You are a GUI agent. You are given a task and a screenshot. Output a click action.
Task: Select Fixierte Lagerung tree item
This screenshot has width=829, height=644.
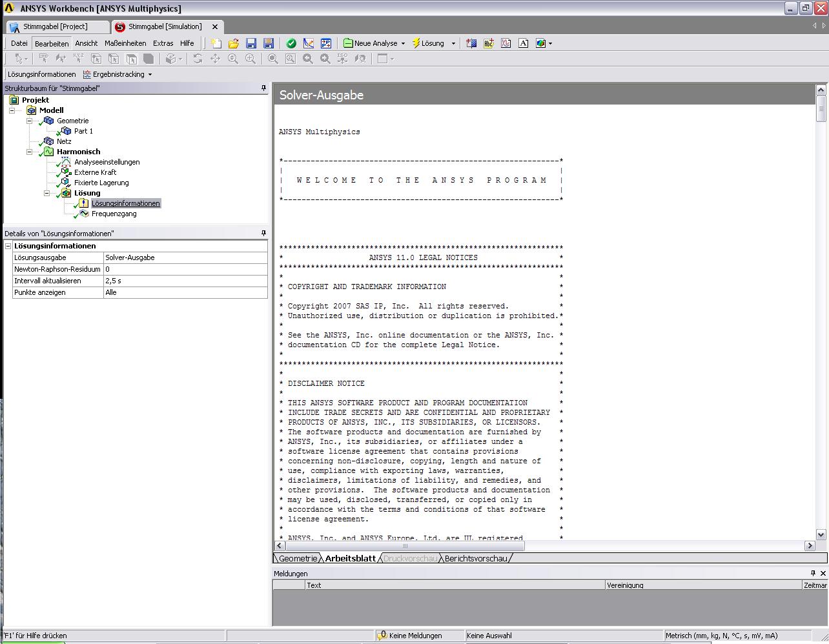[101, 183]
